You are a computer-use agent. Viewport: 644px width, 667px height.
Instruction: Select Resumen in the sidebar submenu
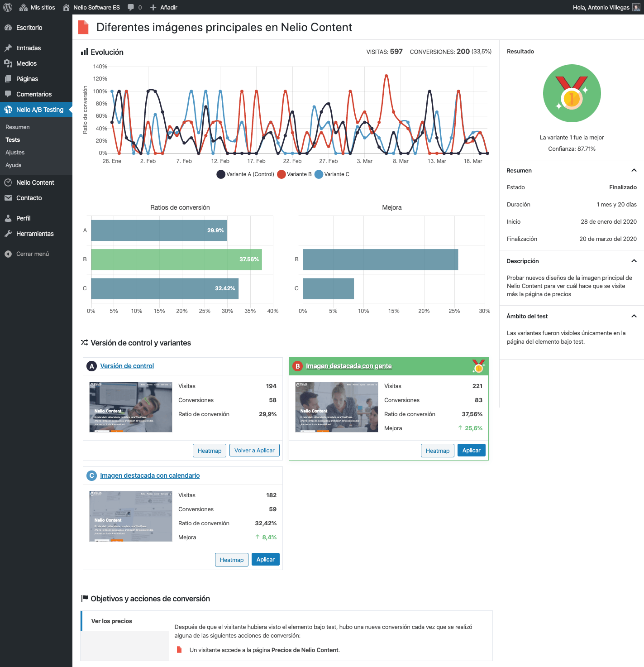click(x=18, y=127)
